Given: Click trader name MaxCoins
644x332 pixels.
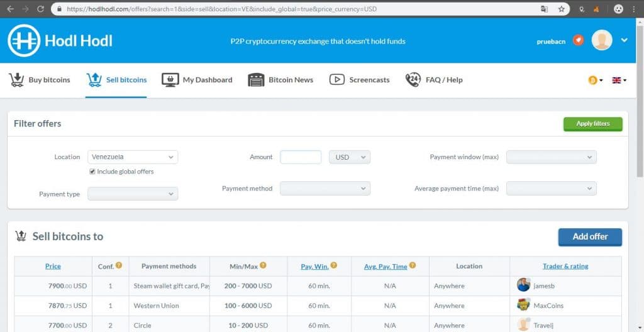Looking at the screenshot, I should (548, 306).
